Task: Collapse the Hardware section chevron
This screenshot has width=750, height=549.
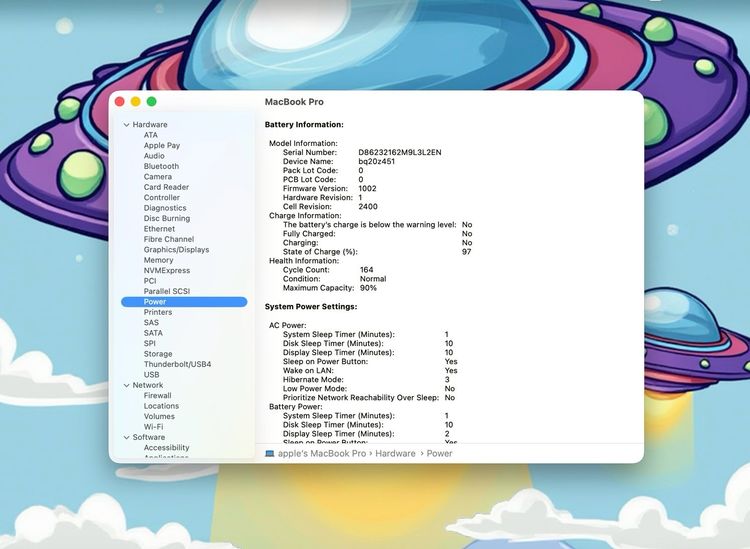Action: 126,125
